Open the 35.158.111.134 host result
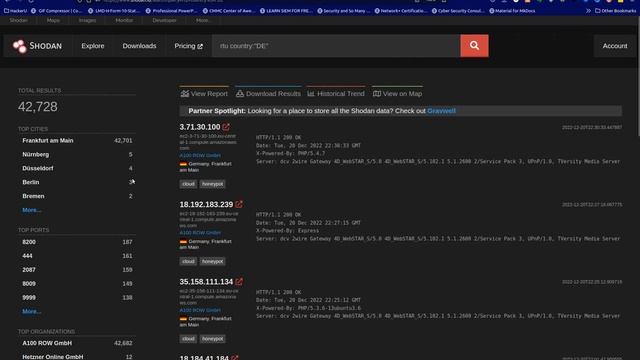The image size is (640, 360). coord(206,282)
